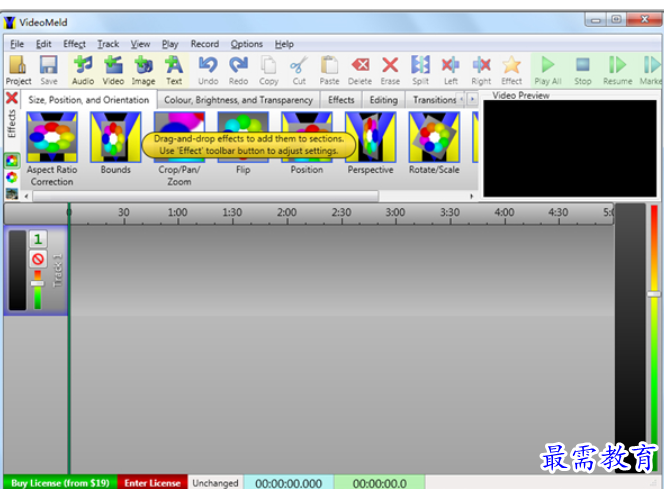This screenshot has width=664, height=489.
Task: Open the Track menu
Action: 108,44
